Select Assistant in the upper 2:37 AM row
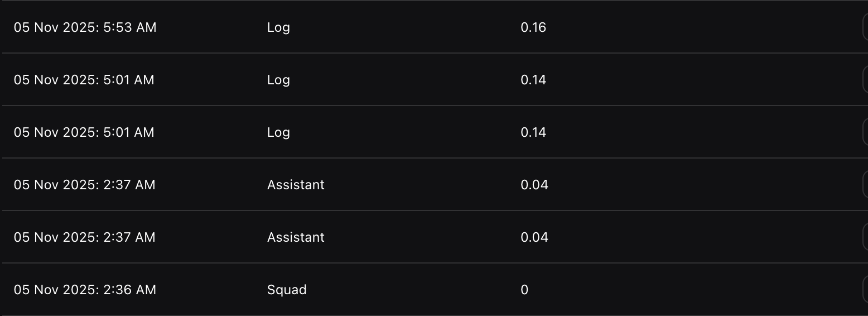Viewport: 868px width, 316px height. click(296, 185)
